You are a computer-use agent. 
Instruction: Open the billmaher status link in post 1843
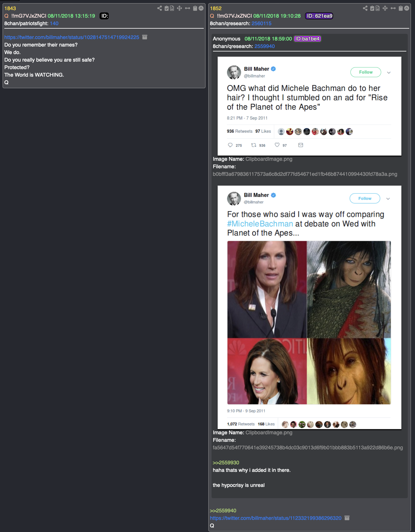(72, 37)
